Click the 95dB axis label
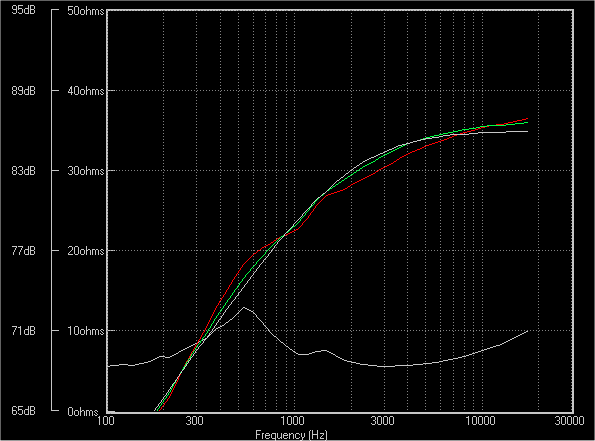 pyautogui.click(x=24, y=10)
